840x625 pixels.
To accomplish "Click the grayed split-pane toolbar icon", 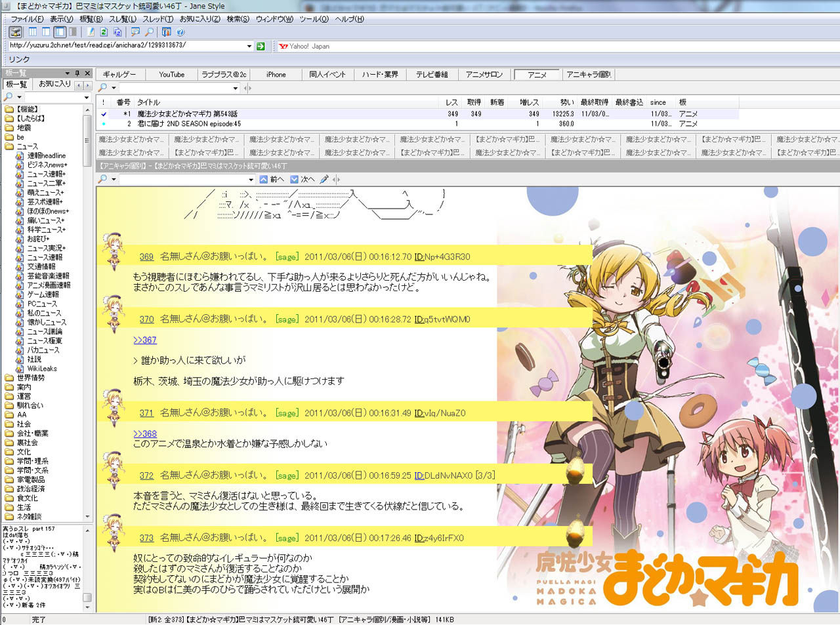I will pyautogui.click(x=72, y=31).
